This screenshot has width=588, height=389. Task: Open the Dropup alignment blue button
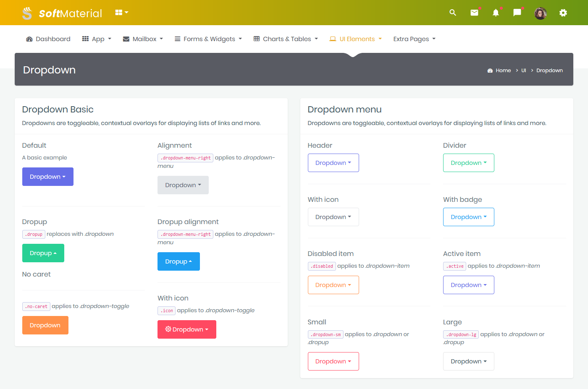click(178, 261)
